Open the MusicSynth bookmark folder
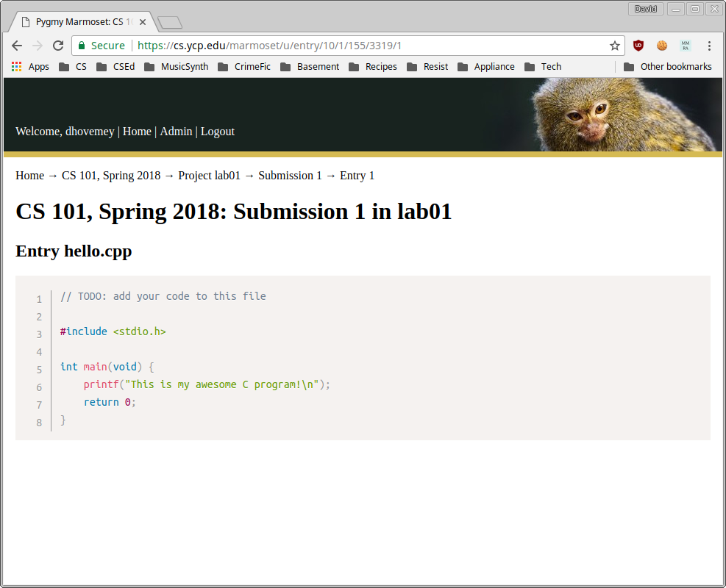 177,67
